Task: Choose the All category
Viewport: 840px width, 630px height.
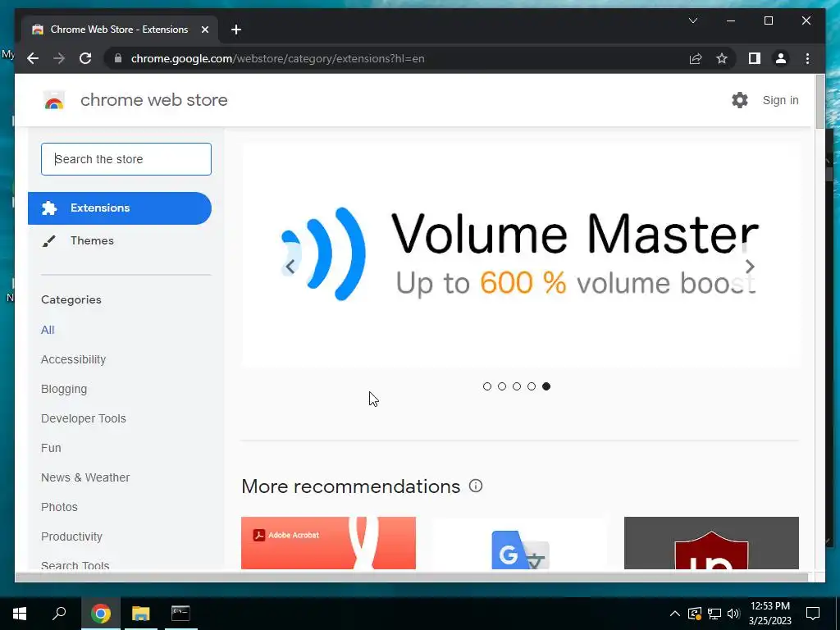Action: pos(48,330)
